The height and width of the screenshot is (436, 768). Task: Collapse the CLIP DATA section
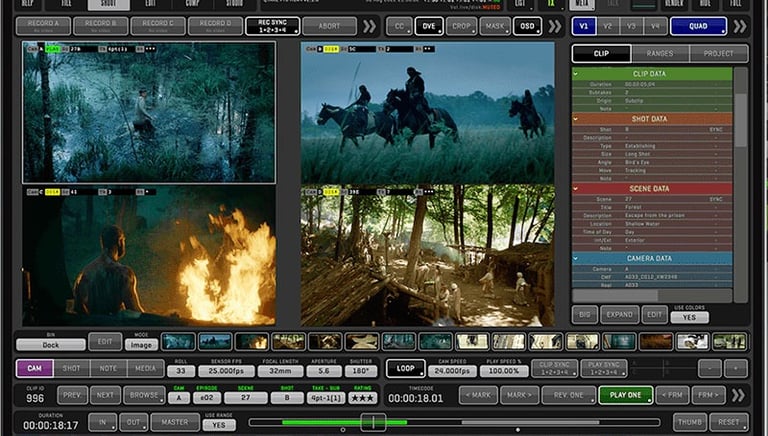[576, 73]
